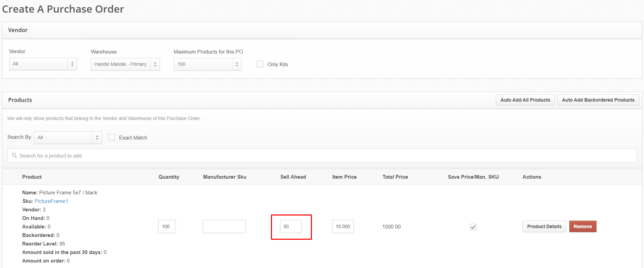
Task: Click Auto Add All Products button
Action: coord(525,100)
